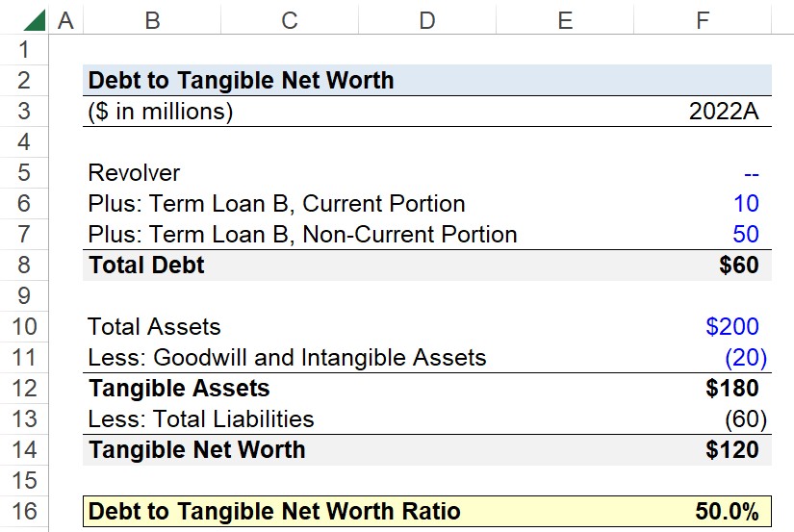Click the Select All corner triangle

(x=34, y=20)
